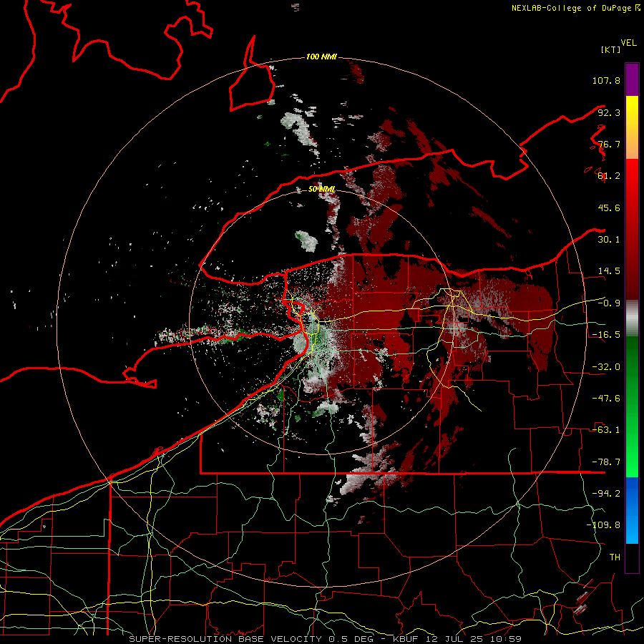Select the -94.2 scale value
This screenshot has height=644, width=644.
click(x=606, y=493)
